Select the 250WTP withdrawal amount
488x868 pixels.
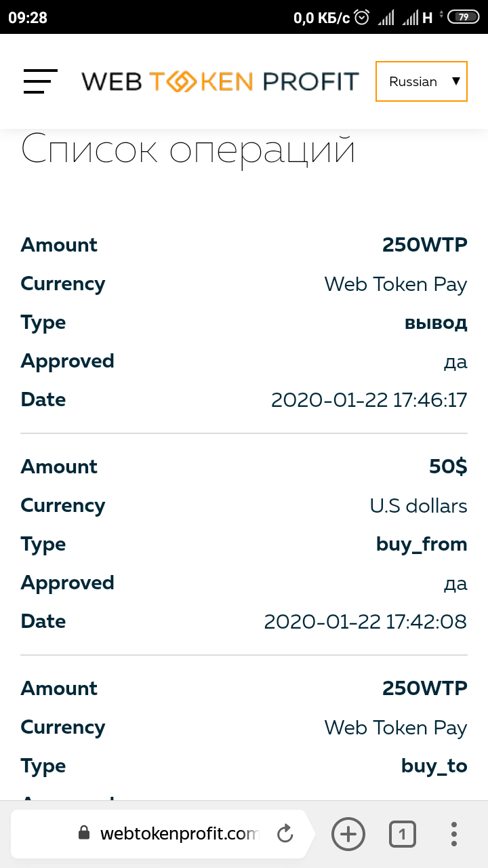pos(424,245)
